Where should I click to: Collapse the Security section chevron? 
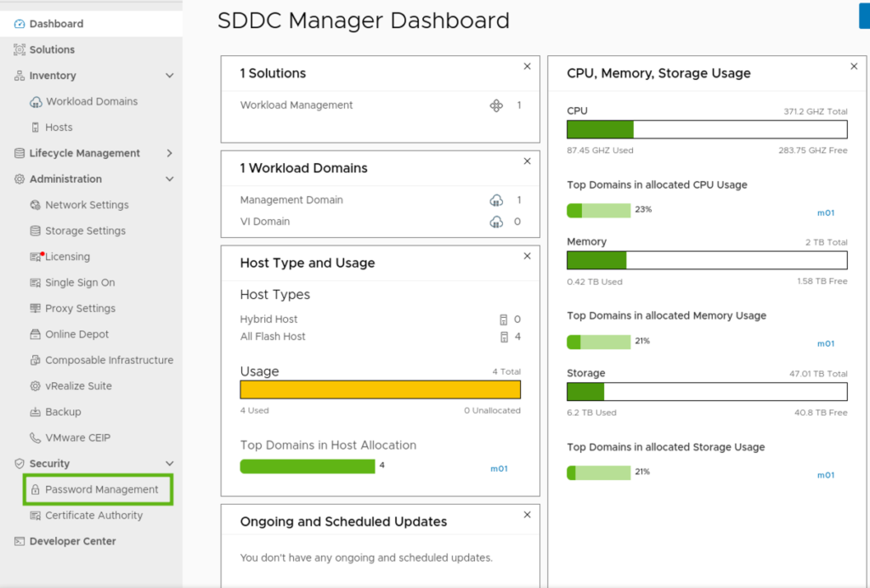[169, 464]
